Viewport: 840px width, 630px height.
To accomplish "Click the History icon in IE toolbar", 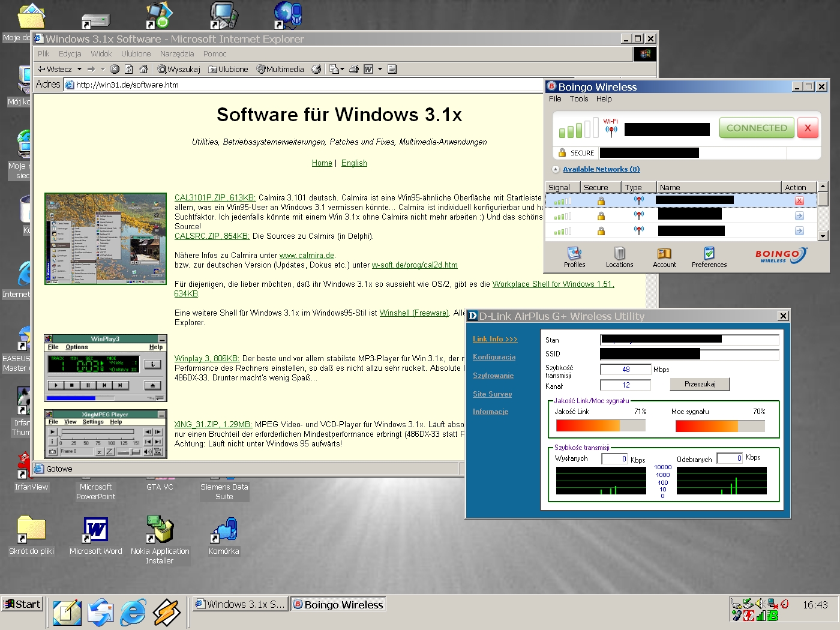I will click(316, 69).
